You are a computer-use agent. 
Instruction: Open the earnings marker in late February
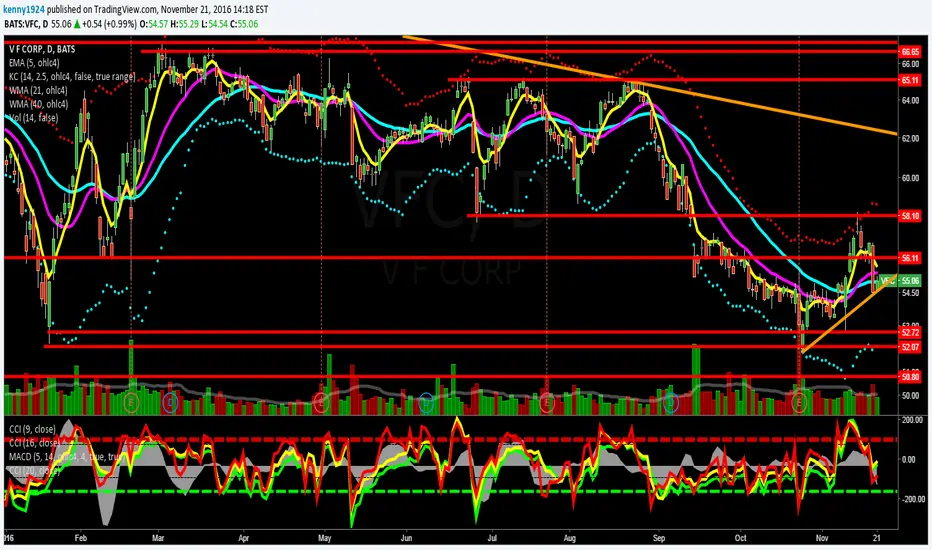[x=132, y=403]
